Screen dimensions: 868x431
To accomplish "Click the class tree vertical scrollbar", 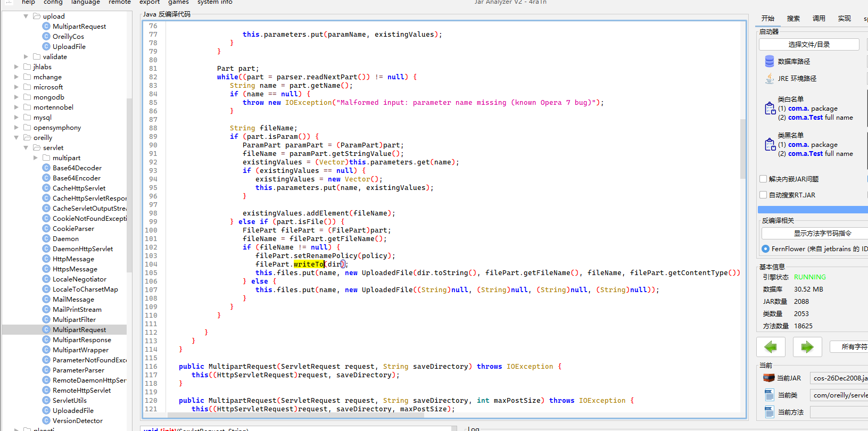I will [x=129, y=185].
